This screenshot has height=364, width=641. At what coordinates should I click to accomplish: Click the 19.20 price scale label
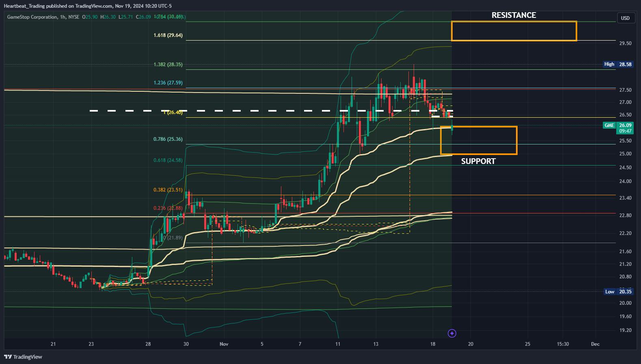[625, 330]
